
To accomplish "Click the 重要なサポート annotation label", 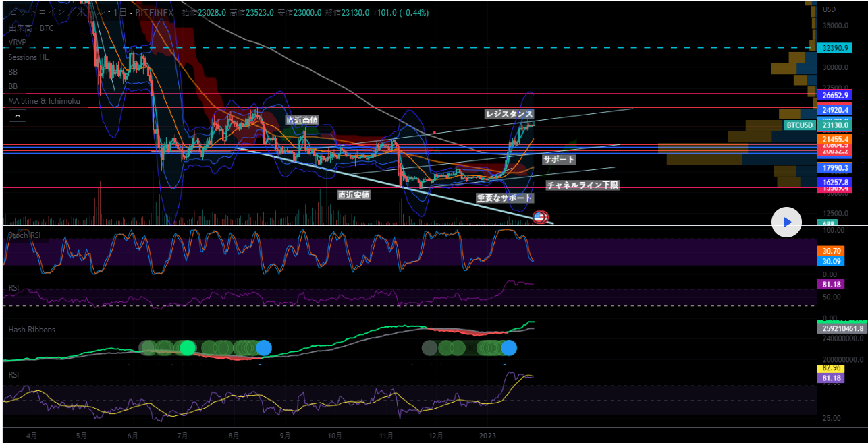I will [504, 198].
